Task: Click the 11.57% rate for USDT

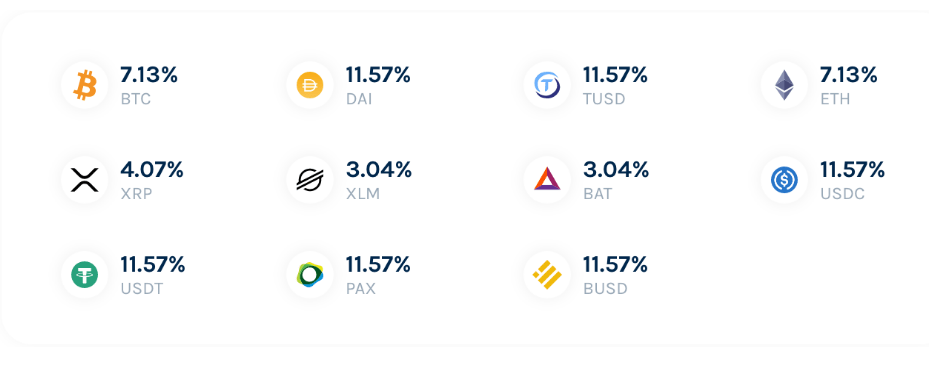Action: pos(153,265)
